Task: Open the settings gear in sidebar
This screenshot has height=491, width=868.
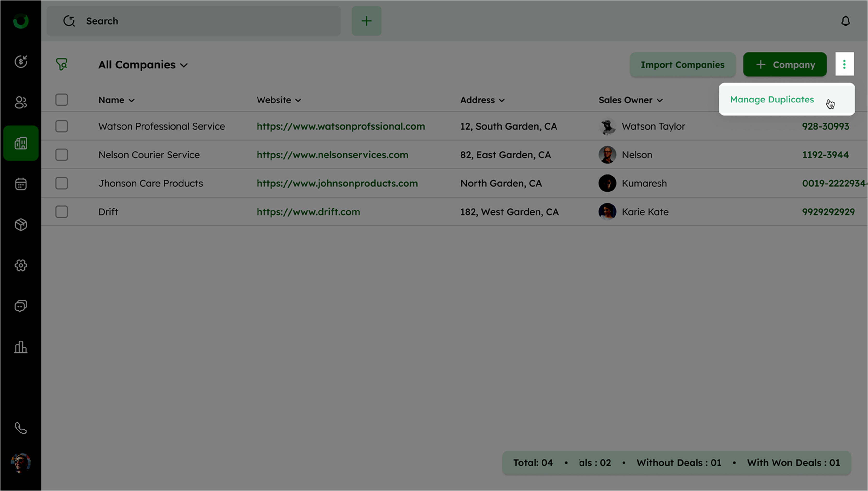Action: [x=21, y=266]
